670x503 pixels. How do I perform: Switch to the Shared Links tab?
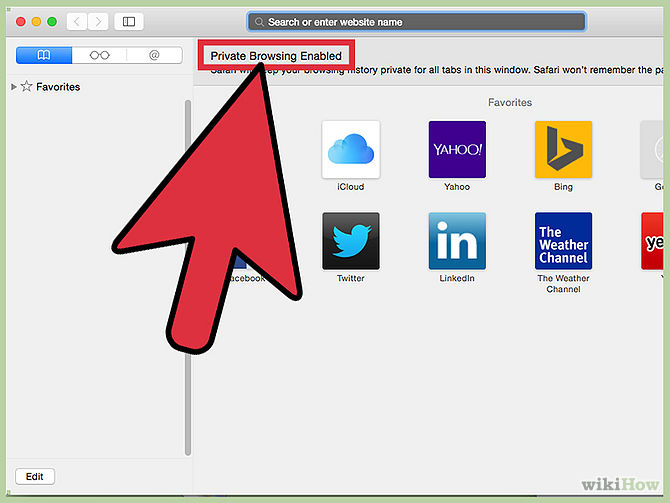point(154,56)
